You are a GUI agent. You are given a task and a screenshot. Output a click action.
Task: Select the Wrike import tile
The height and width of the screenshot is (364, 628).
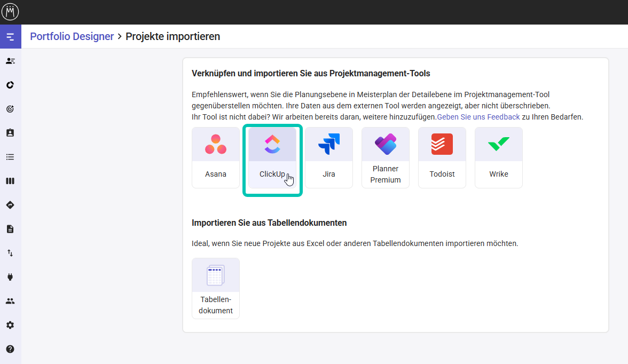[499, 158]
